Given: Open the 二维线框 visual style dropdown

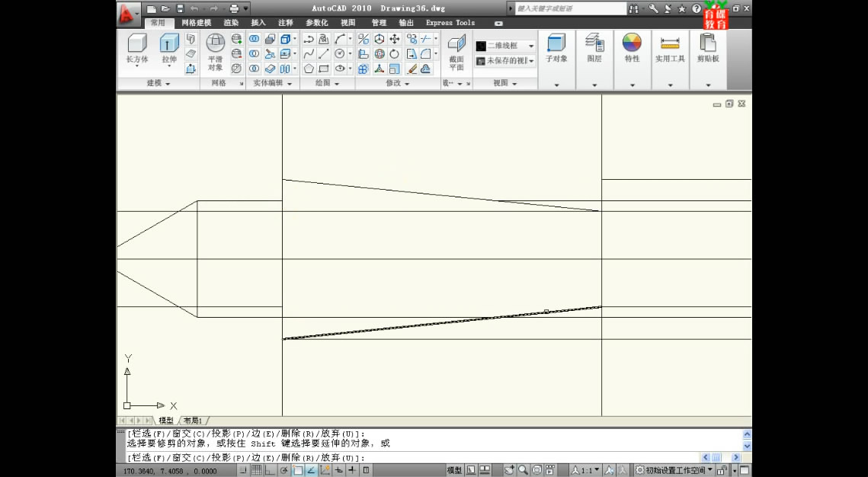Looking at the screenshot, I should (x=505, y=46).
